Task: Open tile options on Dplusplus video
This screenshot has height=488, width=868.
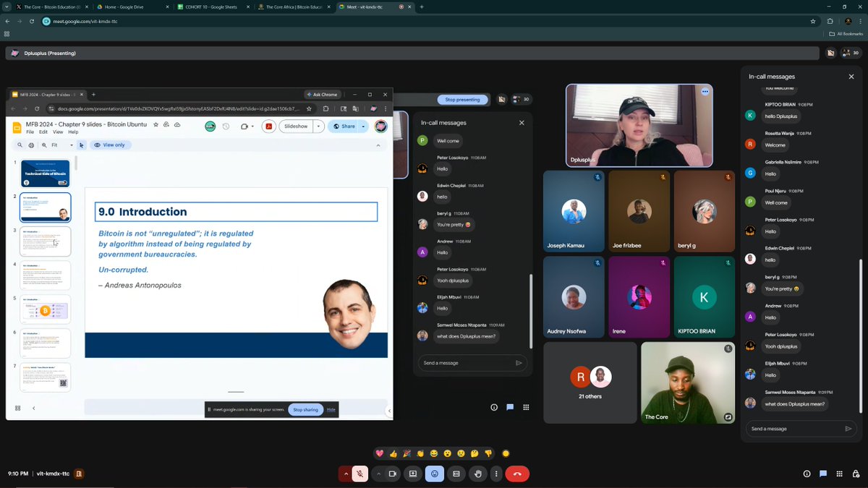Action: 705,92
